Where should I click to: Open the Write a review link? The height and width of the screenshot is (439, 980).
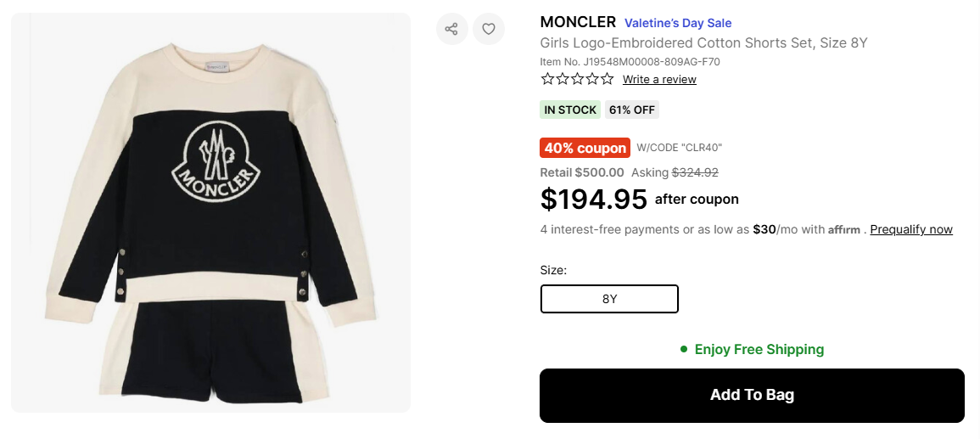[659, 79]
